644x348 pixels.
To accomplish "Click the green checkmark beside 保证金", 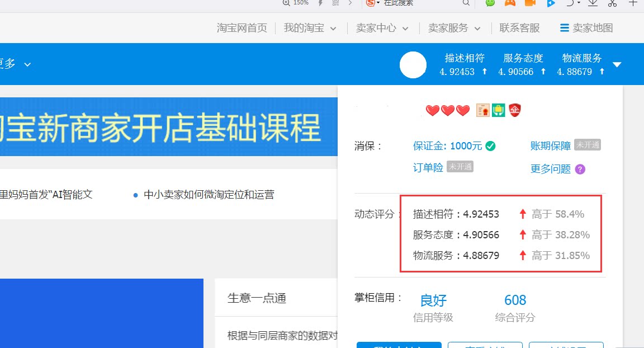I will (490, 146).
